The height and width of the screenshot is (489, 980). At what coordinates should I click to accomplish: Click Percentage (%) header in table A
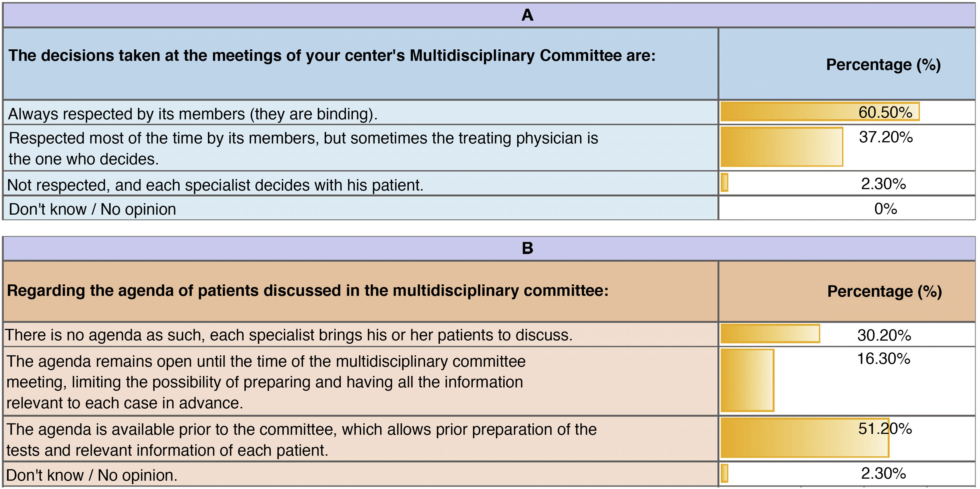883,65
